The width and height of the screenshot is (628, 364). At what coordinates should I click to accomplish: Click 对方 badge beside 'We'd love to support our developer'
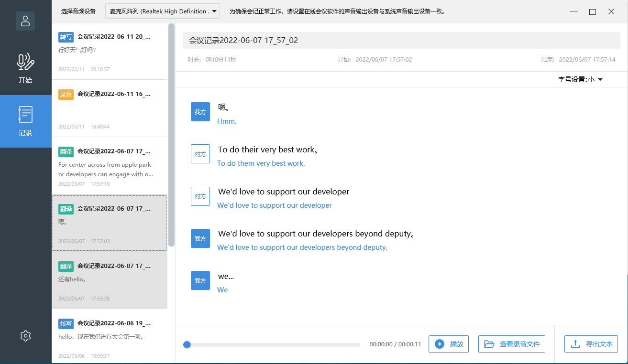(200, 196)
